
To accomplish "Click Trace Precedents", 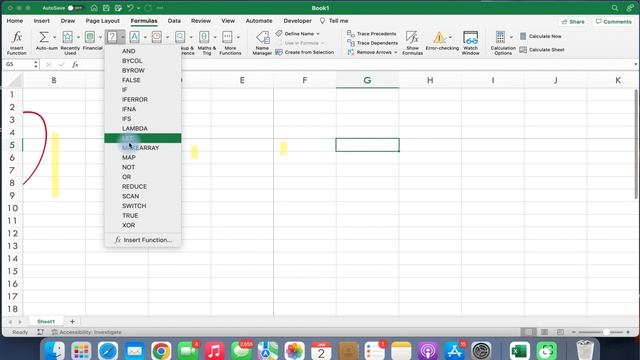I will (372, 34).
